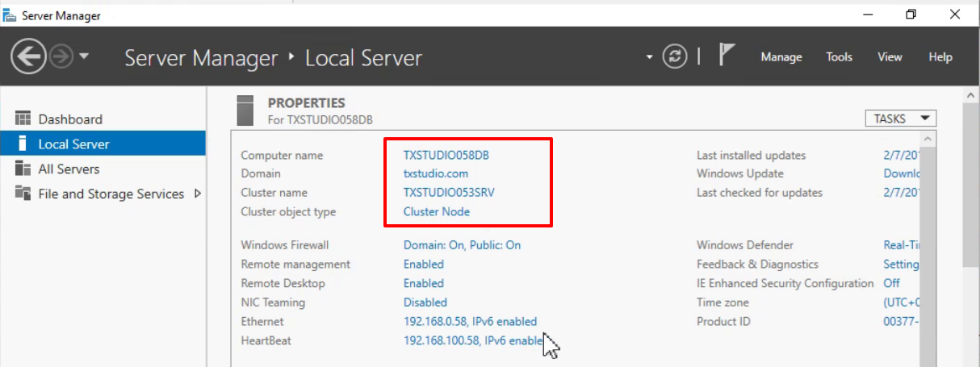The height and width of the screenshot is (367, 980).
Task: Open the Help menu
Action: (940, 57)
